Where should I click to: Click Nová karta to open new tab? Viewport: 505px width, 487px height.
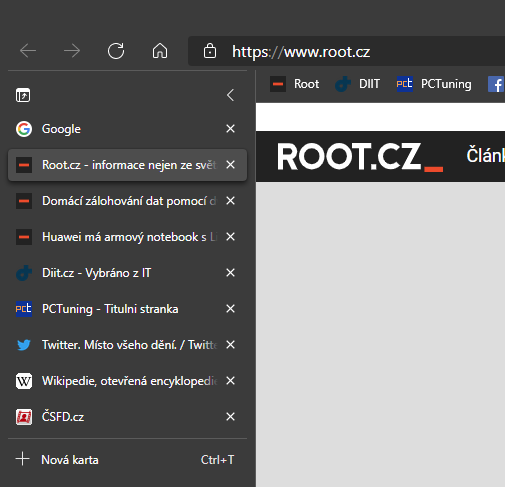(x=127, y=459)
